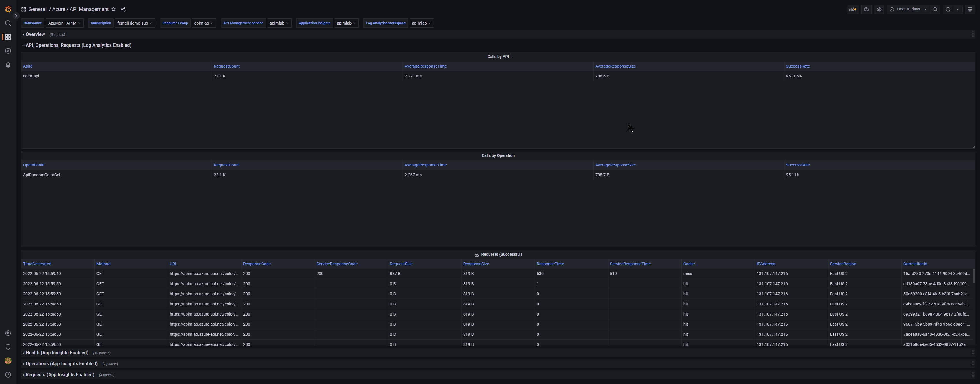This screenshot has width=980, height=384.
Task: Click the Requests table vertical scrollbar
Action: tap(974, 276)
